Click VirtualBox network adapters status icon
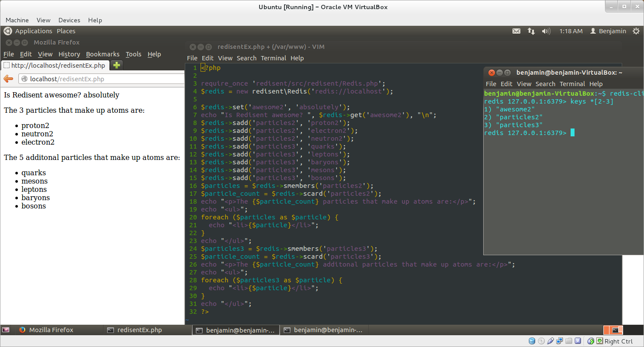 point(560,341)
